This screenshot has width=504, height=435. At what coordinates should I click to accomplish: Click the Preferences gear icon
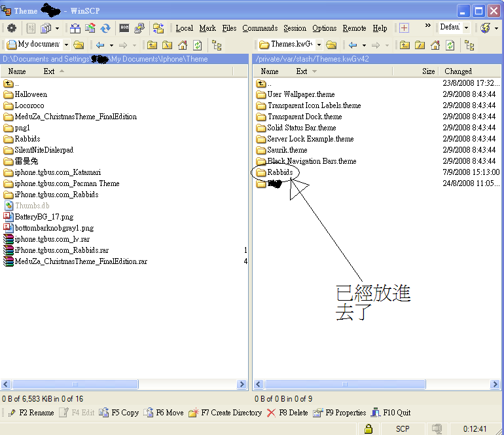[11, 28]
